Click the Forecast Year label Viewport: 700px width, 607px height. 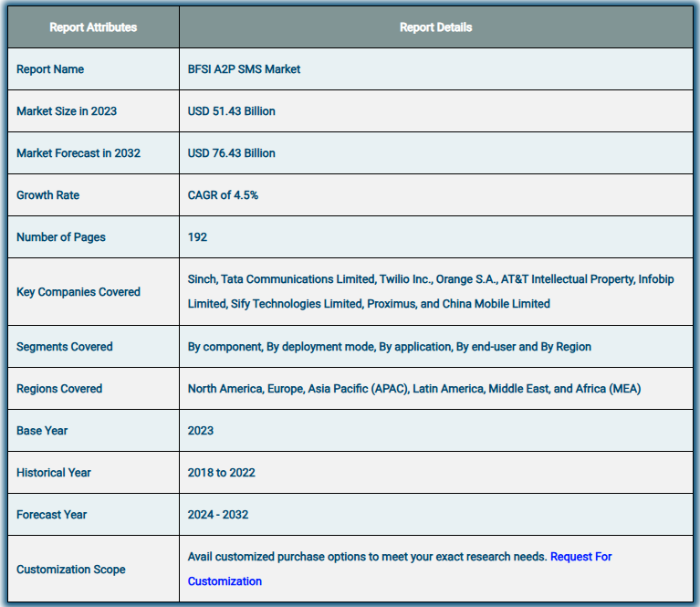coord(51,515)
